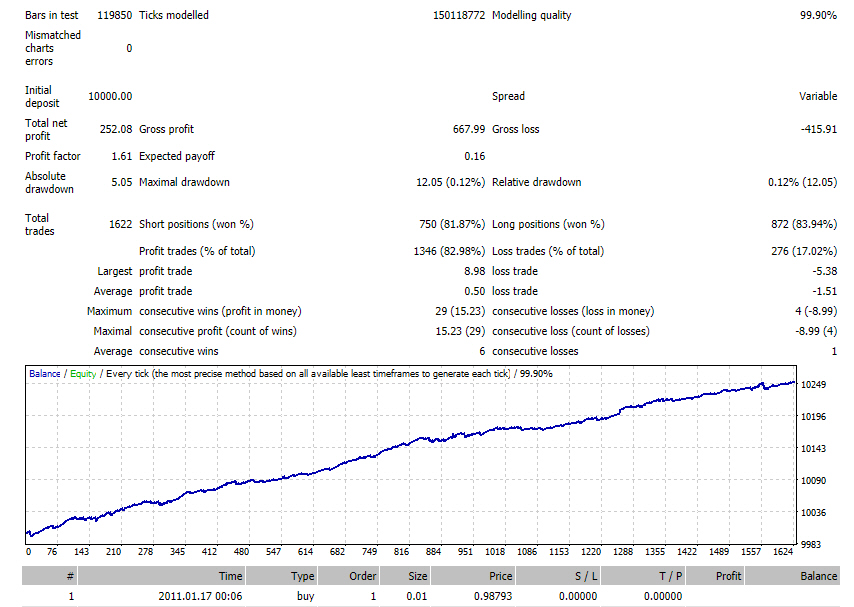The height and width of the screenshot is (607, 854).
Task: Click the # column header
Action: click(x=50, y=576)
